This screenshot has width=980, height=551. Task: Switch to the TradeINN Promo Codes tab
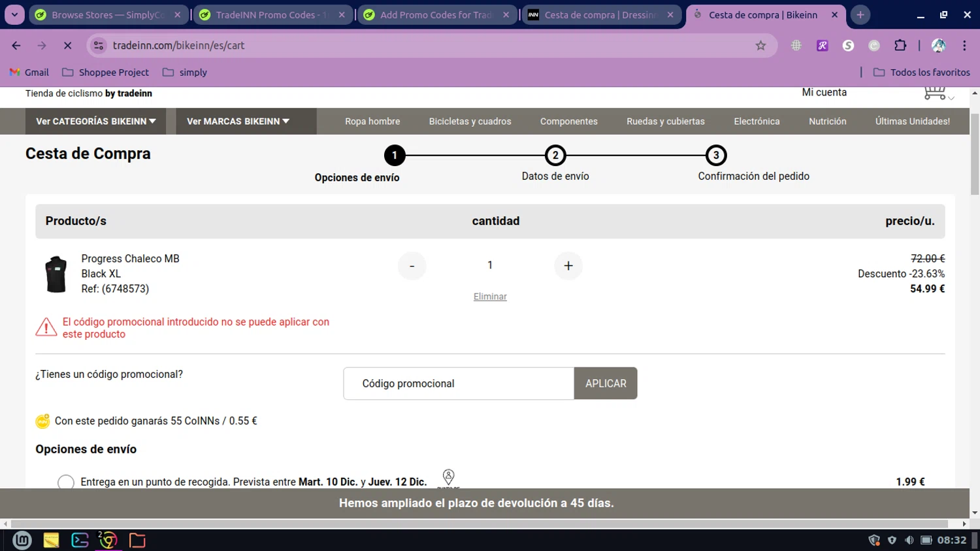pyautogui.click(x=272, y=14)
